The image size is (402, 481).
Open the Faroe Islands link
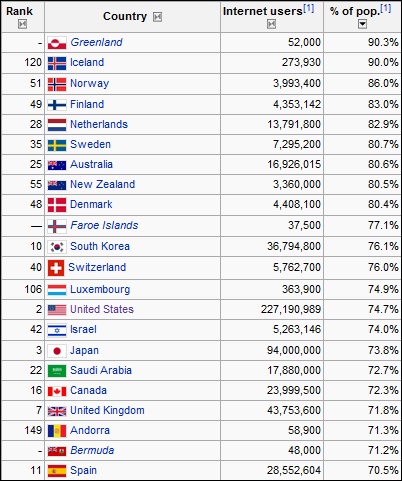tap(104, 225)
